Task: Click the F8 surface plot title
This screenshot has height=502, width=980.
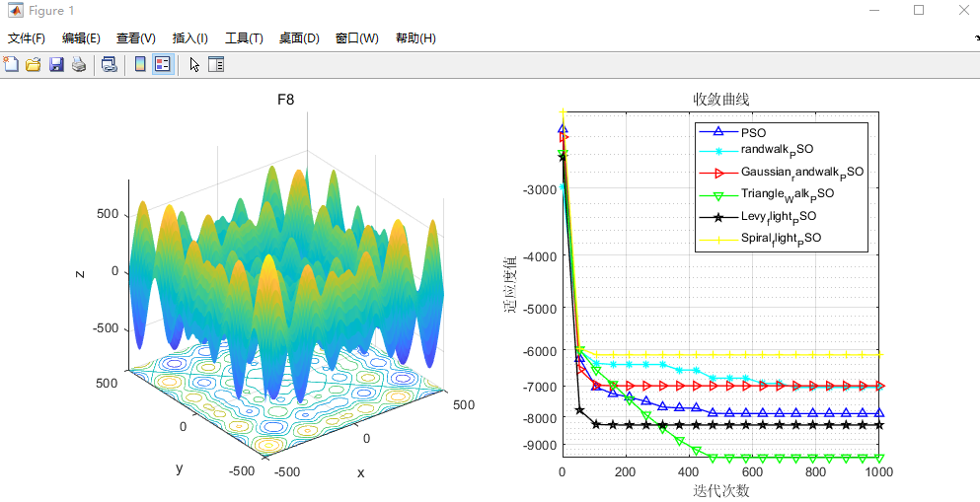Action: (x=285, y=100)
